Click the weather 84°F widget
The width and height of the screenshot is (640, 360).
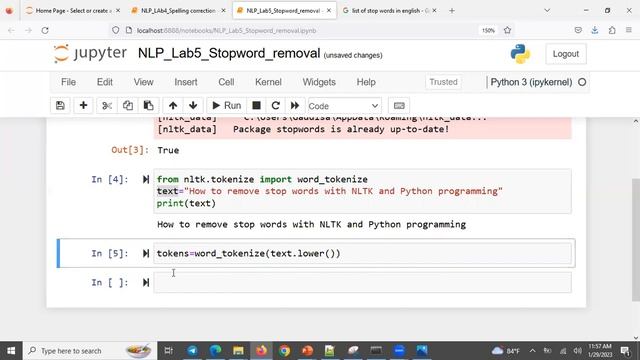pyautogui.click(x=506, y=351)
